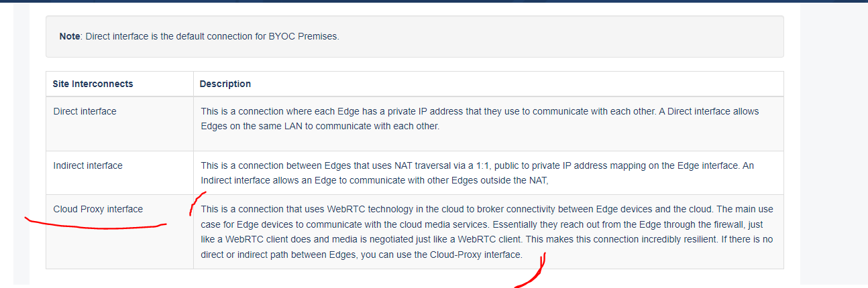Select the "Indirect interface" table cell
This screenshot has height=288, width=868.
click(88, 165)
